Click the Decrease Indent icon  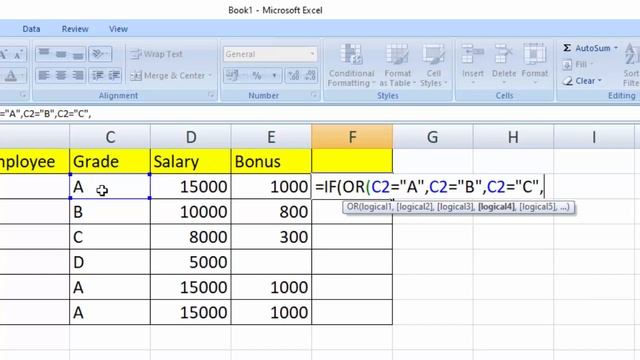[x=98, y=76]
